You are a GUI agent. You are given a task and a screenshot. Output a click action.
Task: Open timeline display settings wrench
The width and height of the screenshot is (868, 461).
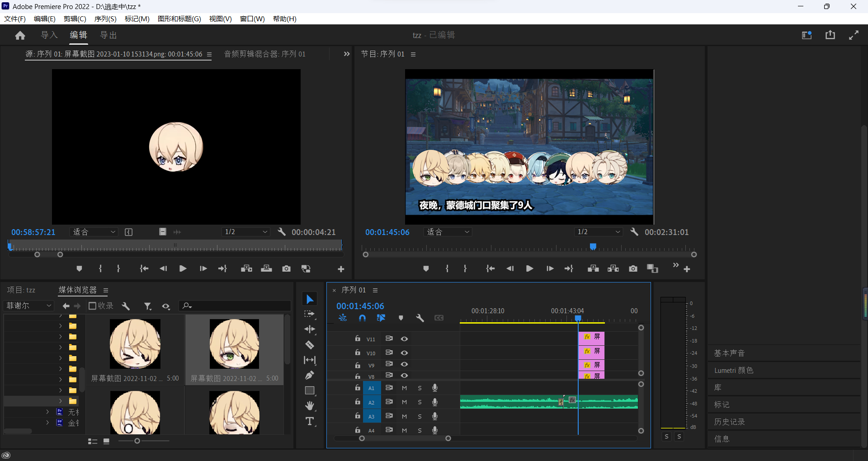(x=420, y=318)
